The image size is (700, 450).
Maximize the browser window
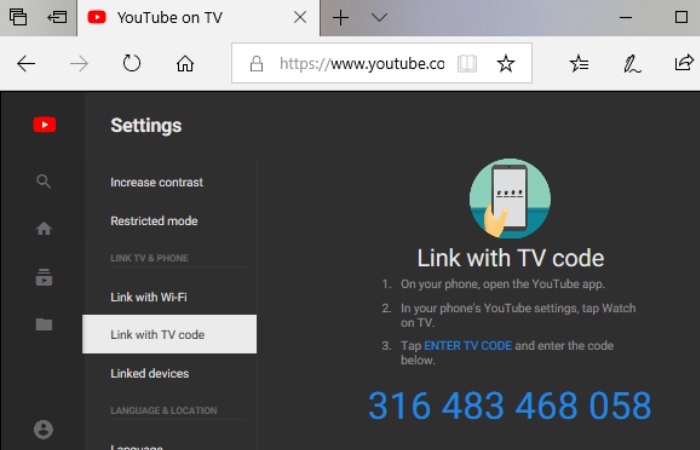click(681, 17)
